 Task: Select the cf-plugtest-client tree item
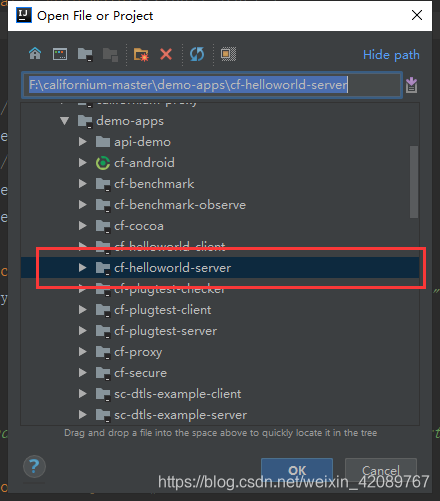point(220,310)
